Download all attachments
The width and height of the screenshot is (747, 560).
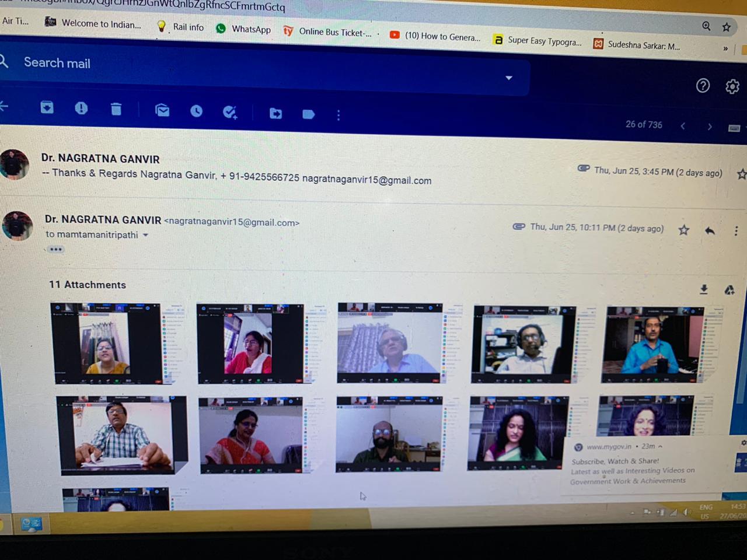(704, 289)
